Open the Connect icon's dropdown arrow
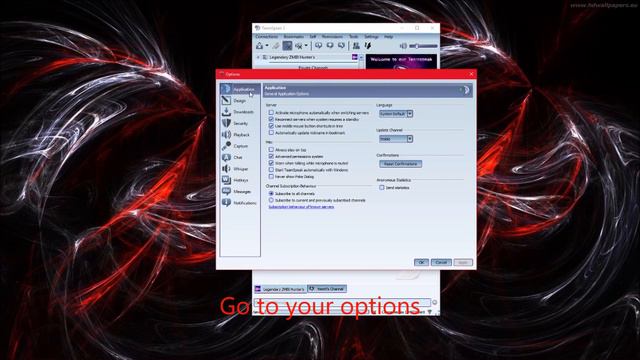Screen dimensions: 640x360 (267, 46)
